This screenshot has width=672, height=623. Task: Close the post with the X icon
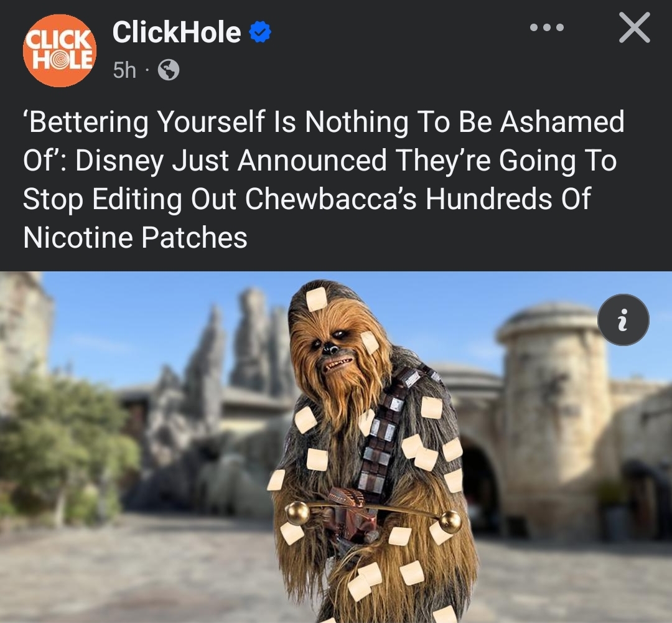[634, 28]
